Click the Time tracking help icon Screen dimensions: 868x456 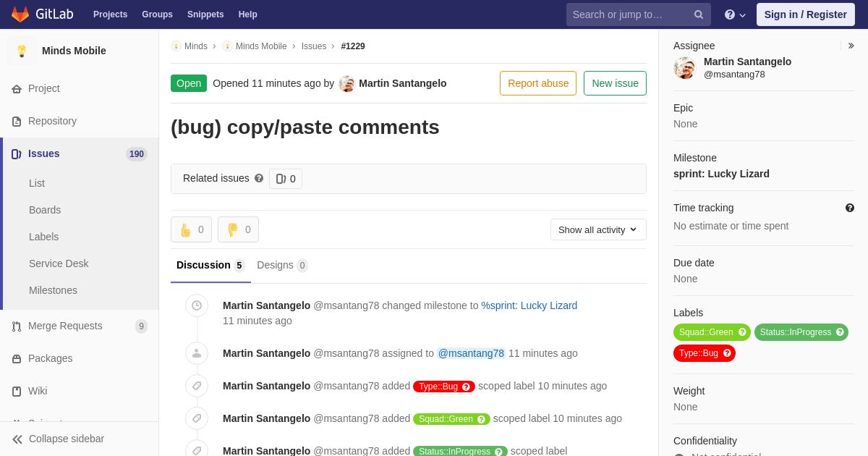click(x=850, y=208)
